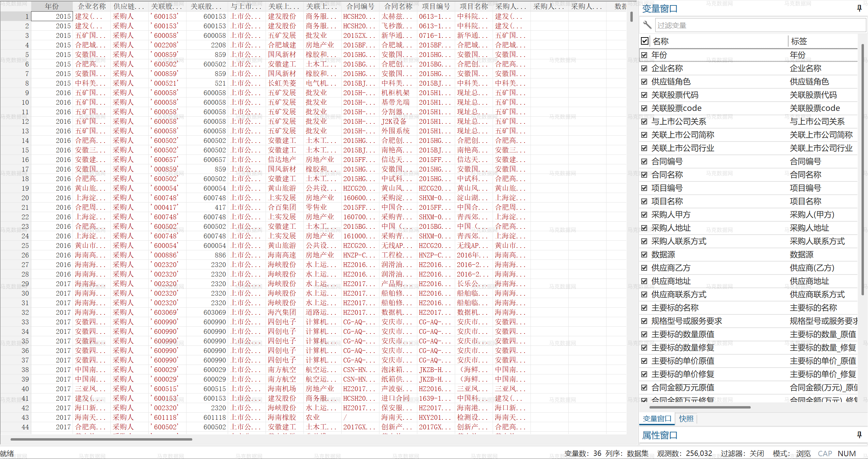
Task: Select variable row 供应商乙方
Action: pos(748,268)
